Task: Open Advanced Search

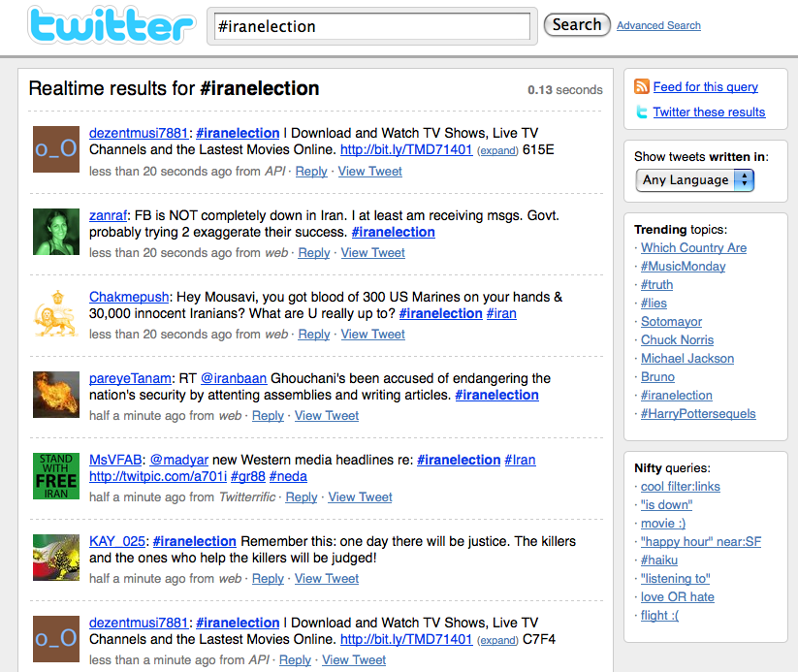Action: click(658, 25)
